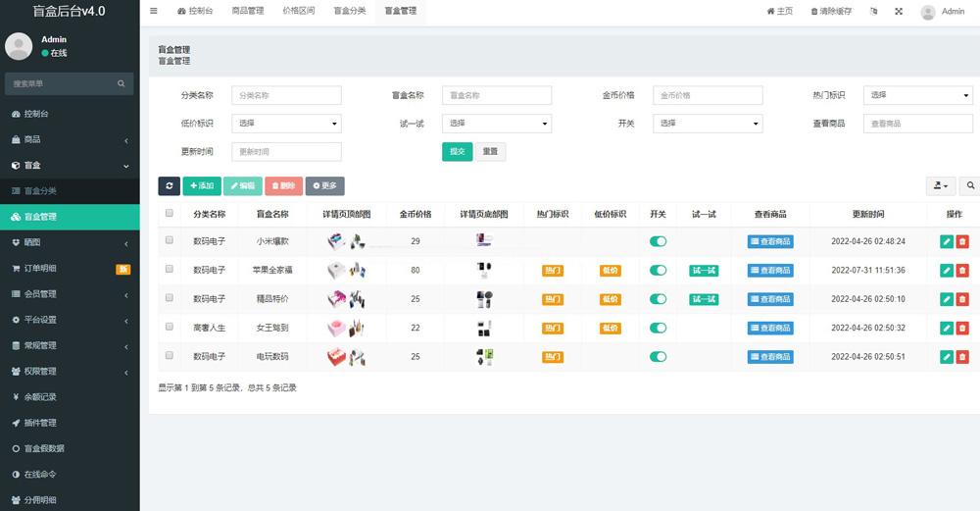The height and width of the screenshot is (511, 980).
Task: Delete the 电玩数码 row with the red trash icon
Action: pos(962,357)
